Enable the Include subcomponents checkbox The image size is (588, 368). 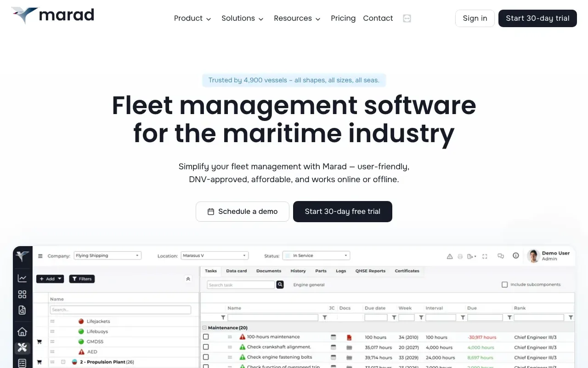(505, 285)
